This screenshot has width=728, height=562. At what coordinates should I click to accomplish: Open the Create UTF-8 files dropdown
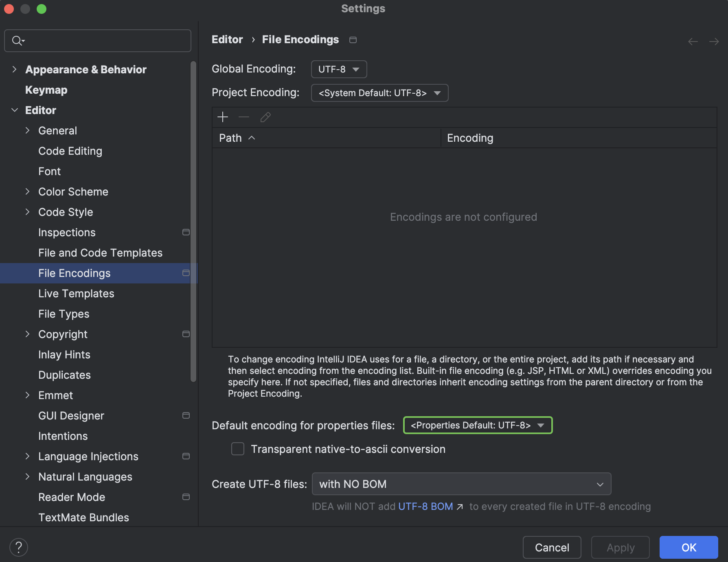(x=461, y=484)
